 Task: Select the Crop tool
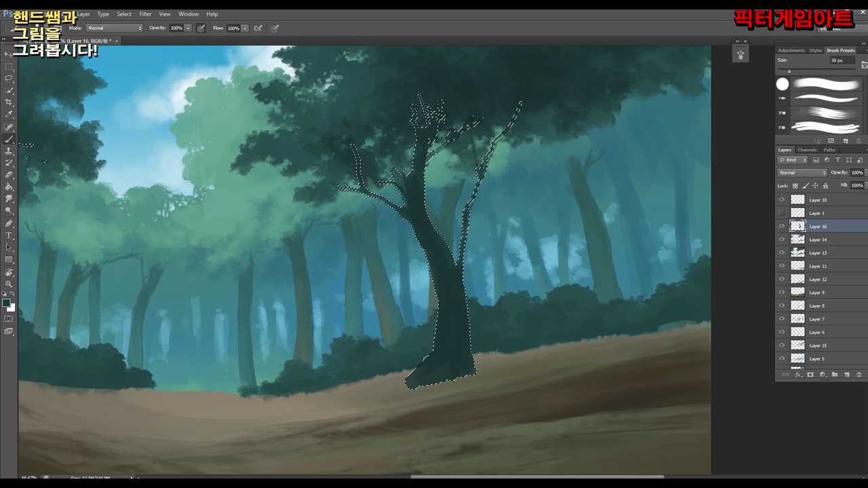[9, 102]
